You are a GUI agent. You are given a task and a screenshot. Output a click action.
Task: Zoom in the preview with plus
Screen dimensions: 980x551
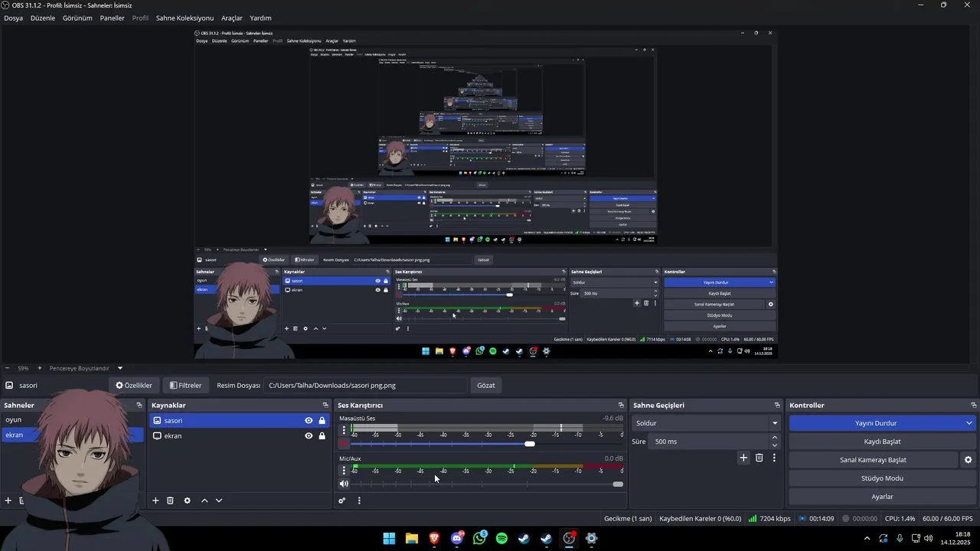(40, 368)
